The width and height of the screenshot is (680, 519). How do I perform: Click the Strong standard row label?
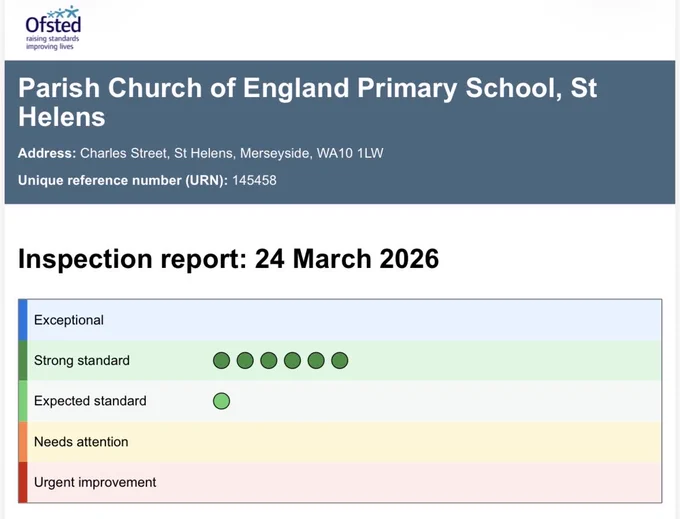[82, 361]
